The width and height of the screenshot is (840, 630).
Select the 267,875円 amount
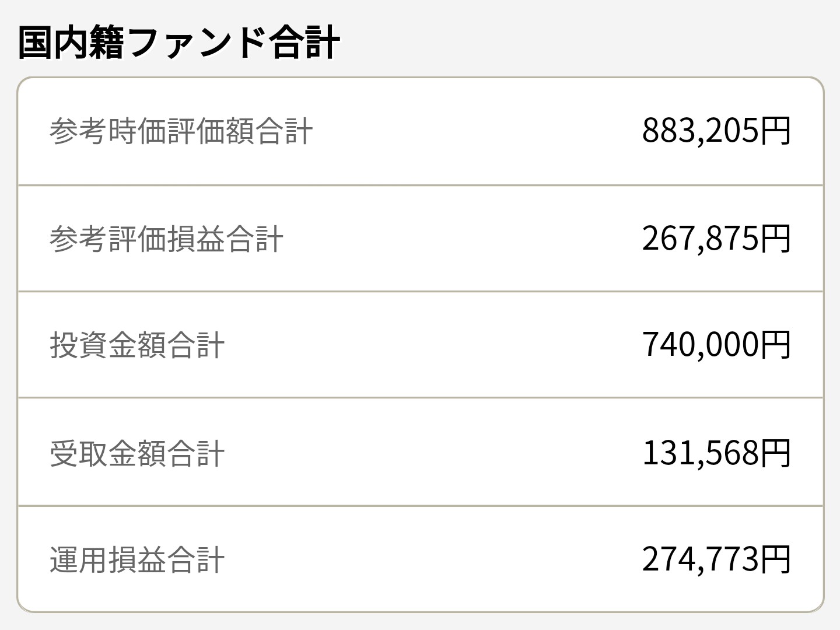tap(716, 238)
